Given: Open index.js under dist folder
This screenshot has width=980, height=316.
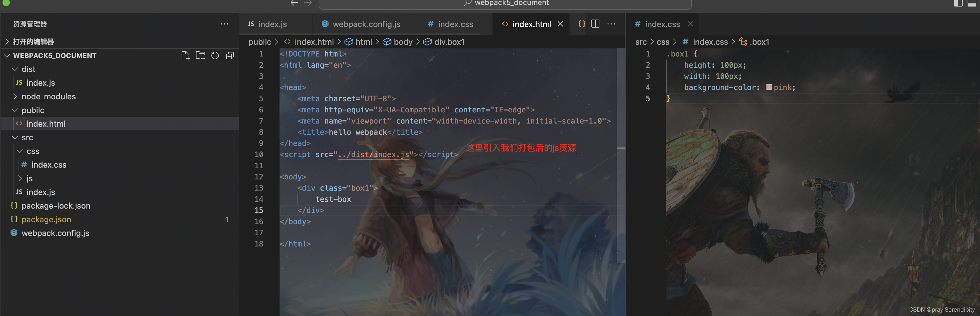Looking at the screenshot, I should tap(119, 83).
